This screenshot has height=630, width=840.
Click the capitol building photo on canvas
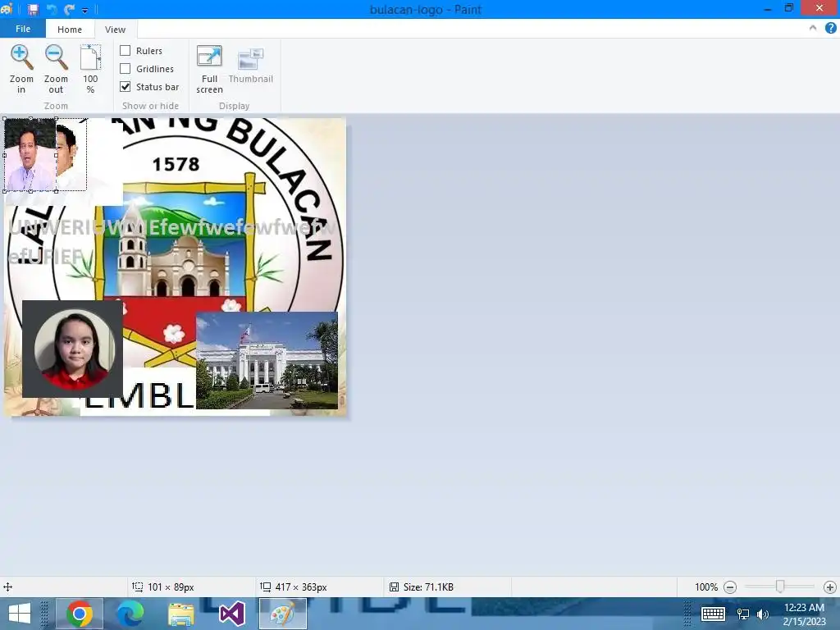coord(267,360)
